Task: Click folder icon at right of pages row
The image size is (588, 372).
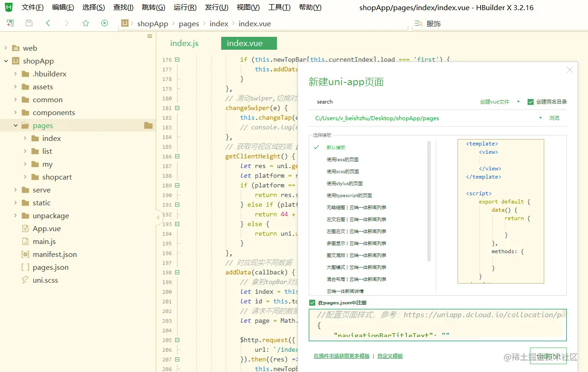Action: pos(148,125)
